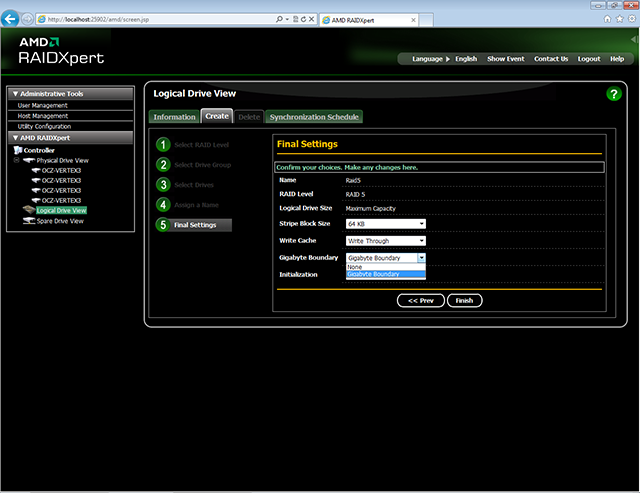Screen dimensions: 640x493
Task: Click the browser back arrow button
Action: coord(10,19)
